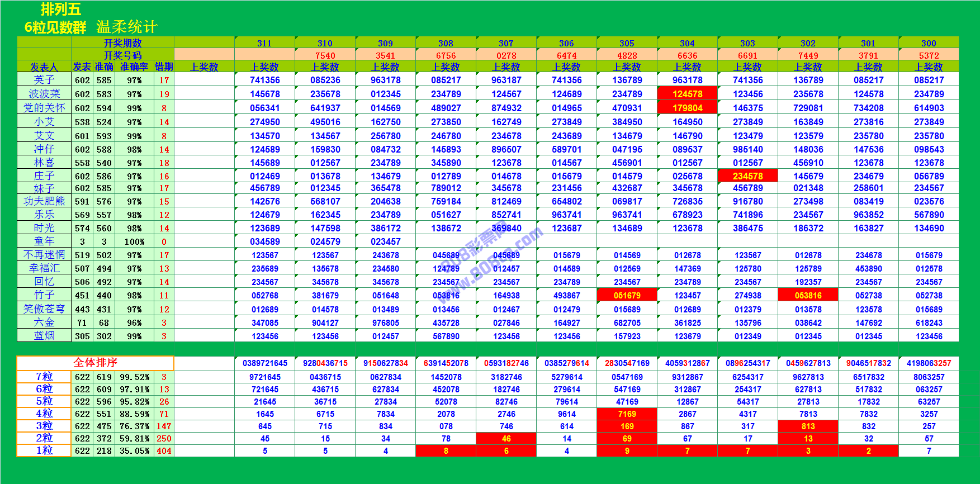The height and width of the screenshot is (484, 980).
Task: Click the period 300 column header
Action: (929, 43)
